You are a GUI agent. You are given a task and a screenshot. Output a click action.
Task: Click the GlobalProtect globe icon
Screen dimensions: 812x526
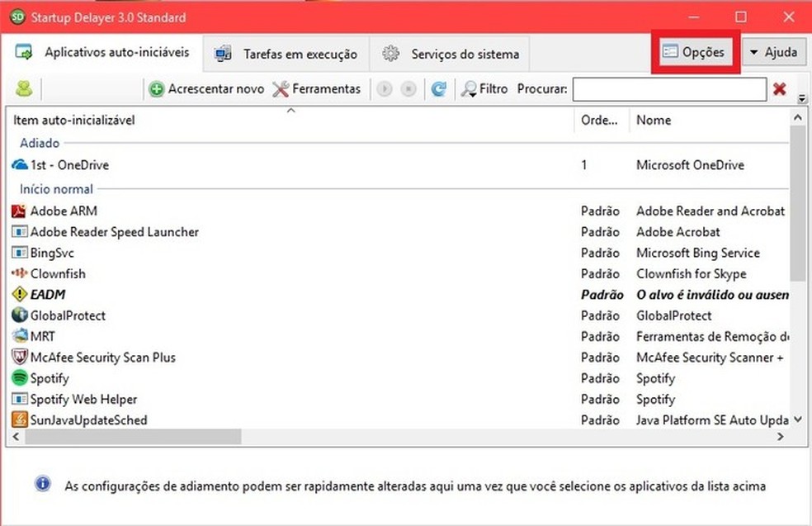(19, 315)
